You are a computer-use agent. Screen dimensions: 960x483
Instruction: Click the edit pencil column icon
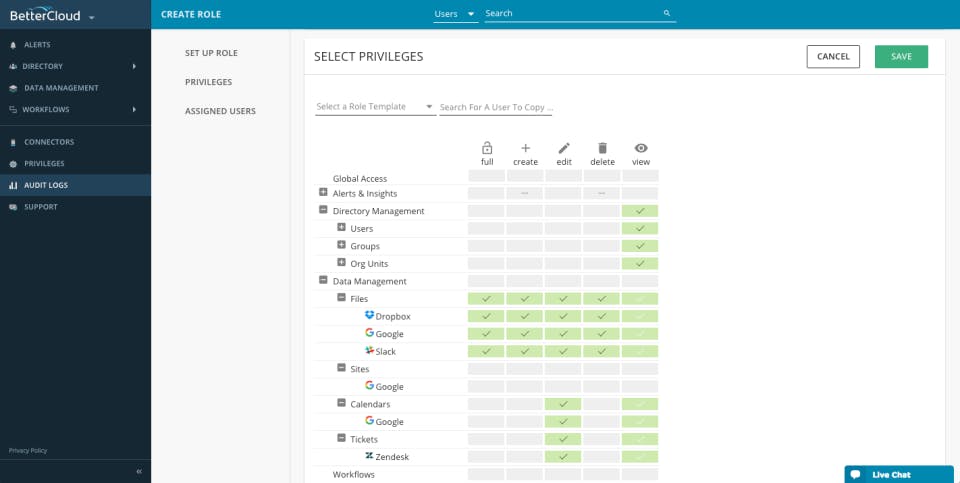coord(564,148)
